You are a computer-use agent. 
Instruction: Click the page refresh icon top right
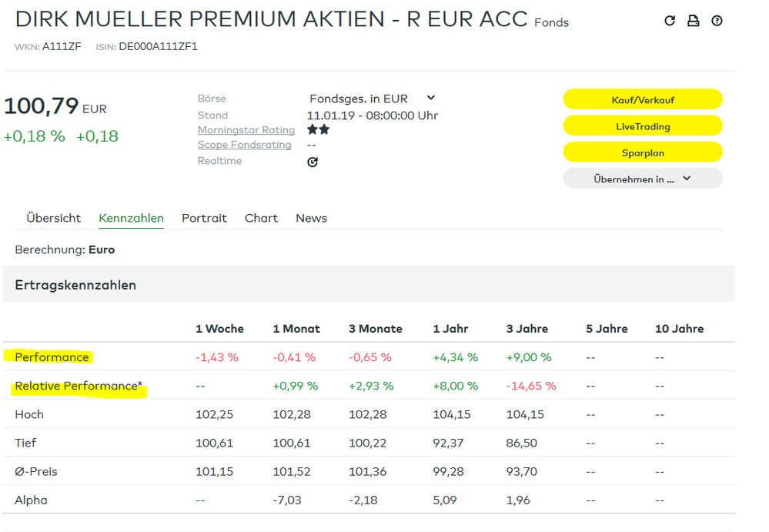point(669,21)
